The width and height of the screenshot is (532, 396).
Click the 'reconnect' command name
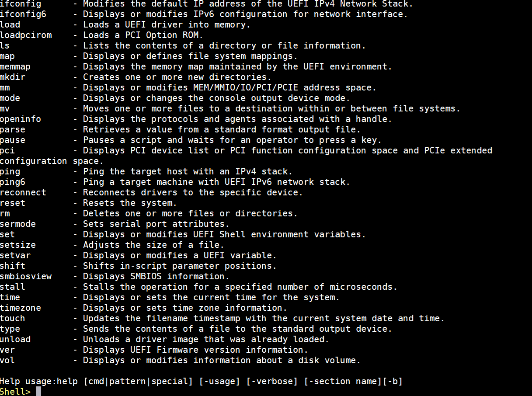[x=23, y=192]
